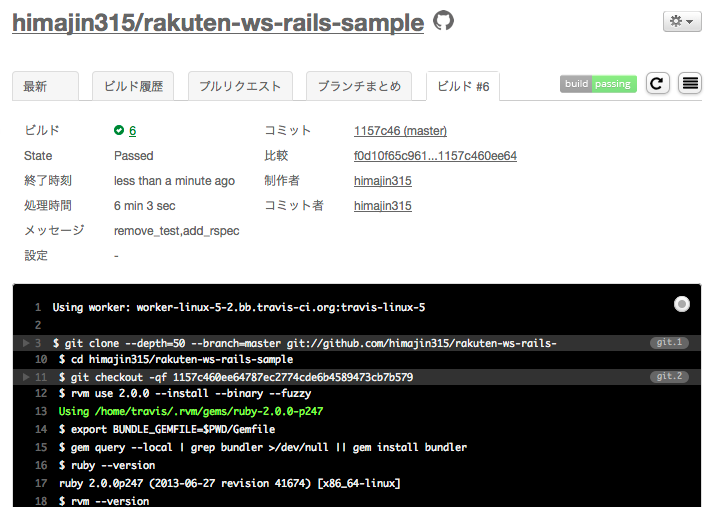Click the 処理時間 field label
Viewport: 721px width, 507px height.
click(x=48, y=205)
